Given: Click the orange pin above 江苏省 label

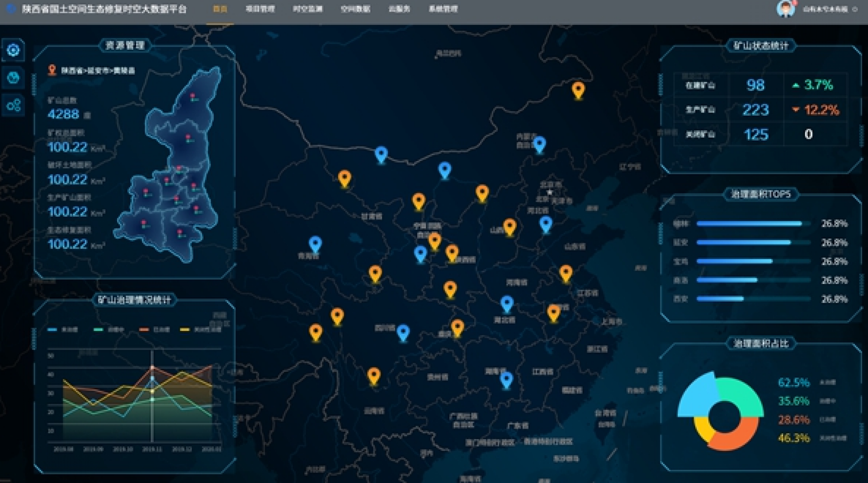Looking at the screenshot, I should click(x=566, y=274).
